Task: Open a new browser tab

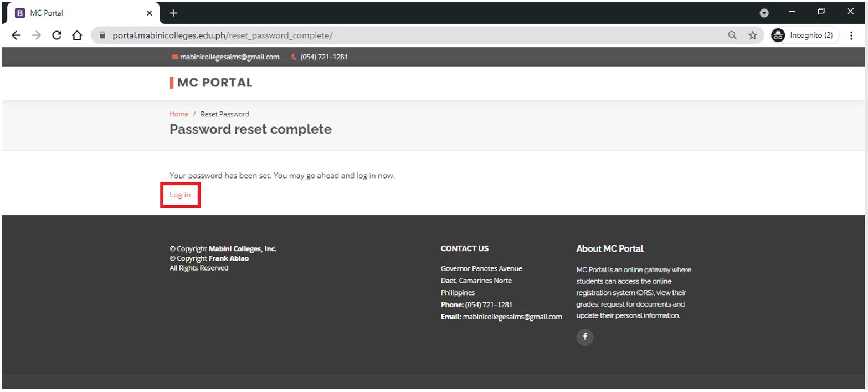Action: 173,13
